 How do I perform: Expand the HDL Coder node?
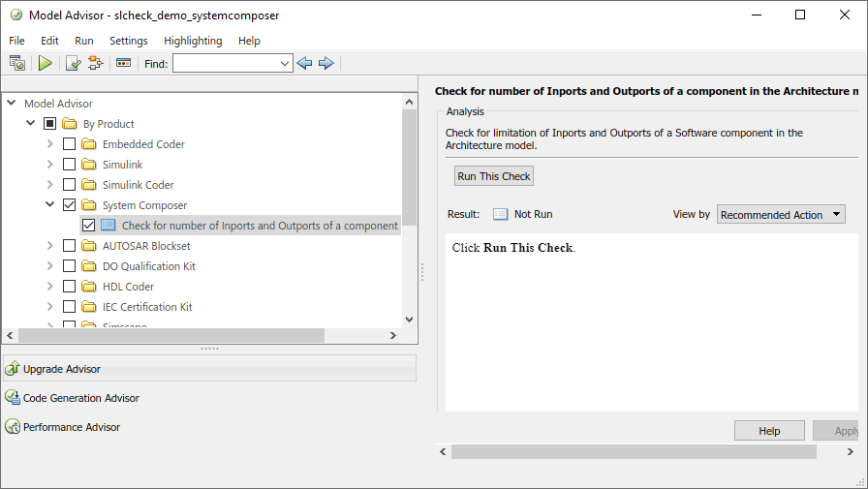coord(49,287)
